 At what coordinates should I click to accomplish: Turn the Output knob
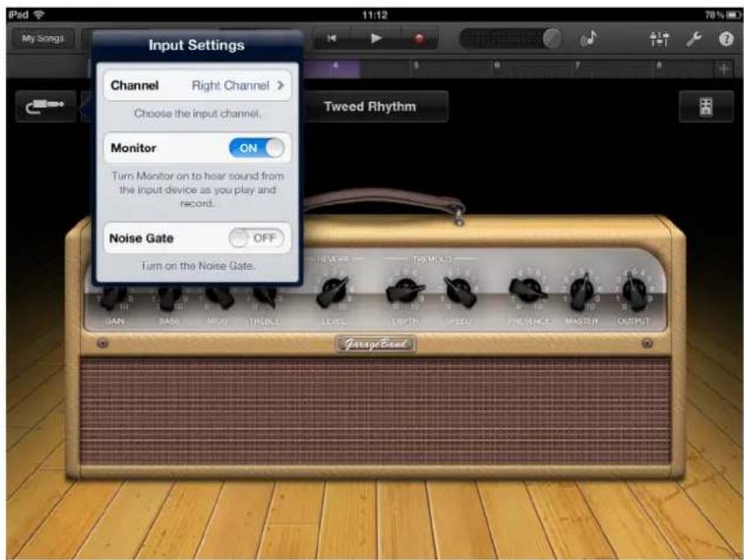633,291
